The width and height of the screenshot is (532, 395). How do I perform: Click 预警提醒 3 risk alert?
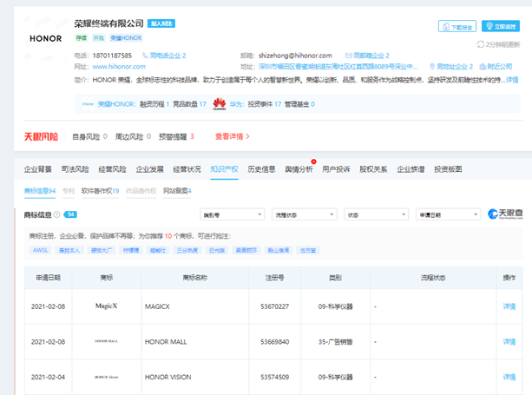coord(176,136)
